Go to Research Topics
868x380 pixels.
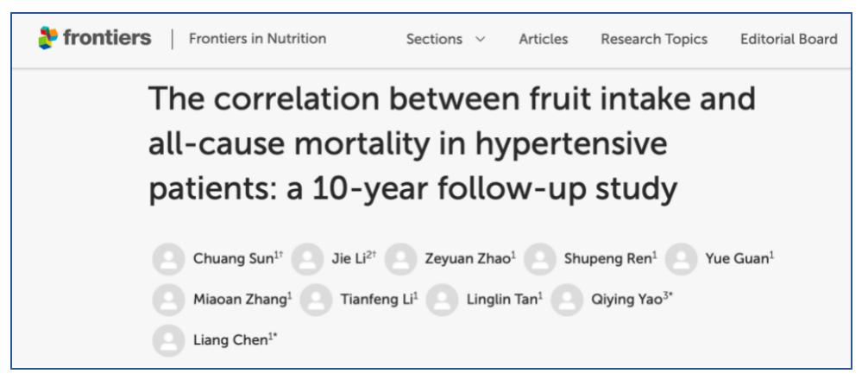click(654, 40)
